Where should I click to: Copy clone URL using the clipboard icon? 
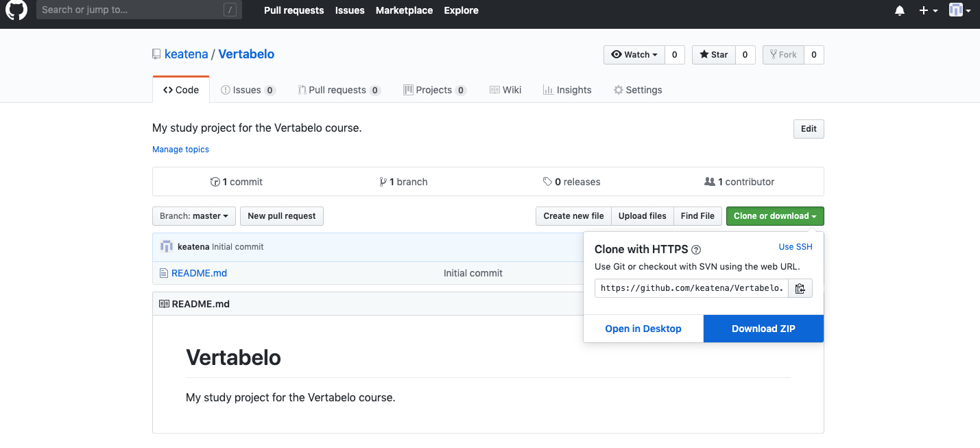[x=800, y=287]
